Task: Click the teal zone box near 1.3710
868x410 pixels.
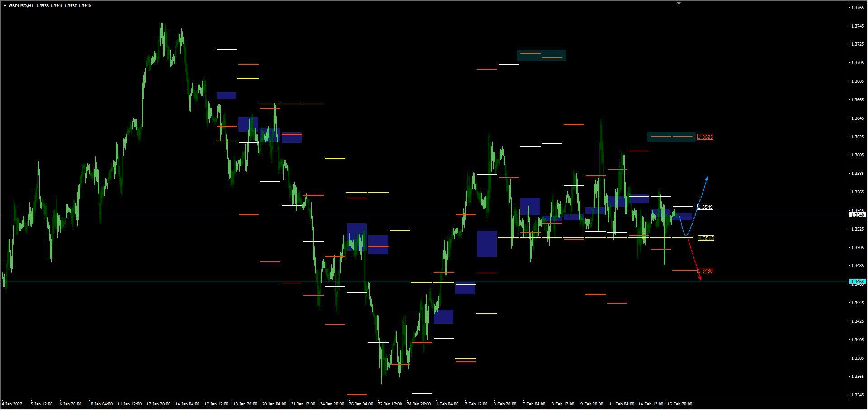Action: (541, 55)
